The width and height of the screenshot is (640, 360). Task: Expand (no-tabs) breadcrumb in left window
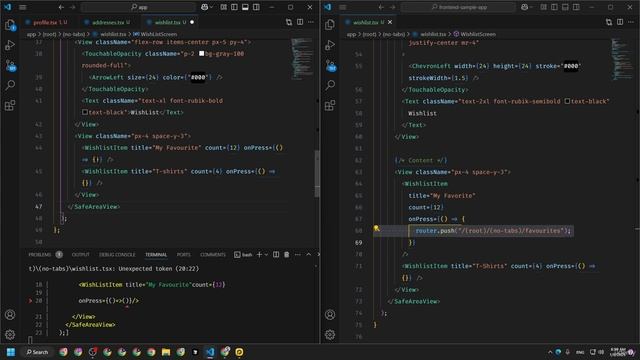(74, 34)
